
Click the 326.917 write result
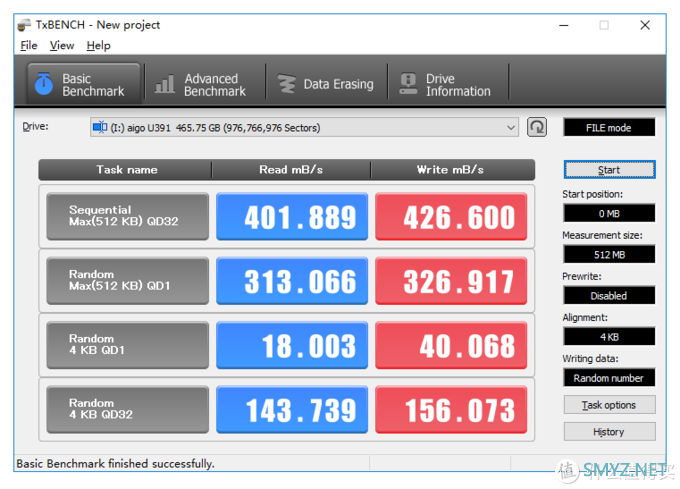click(451, 280)
